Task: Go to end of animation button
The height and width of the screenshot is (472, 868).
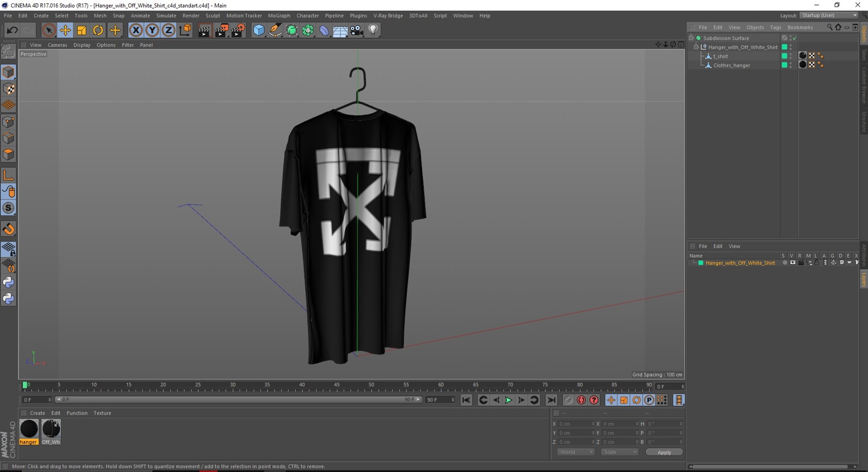Action: [551, 400]
